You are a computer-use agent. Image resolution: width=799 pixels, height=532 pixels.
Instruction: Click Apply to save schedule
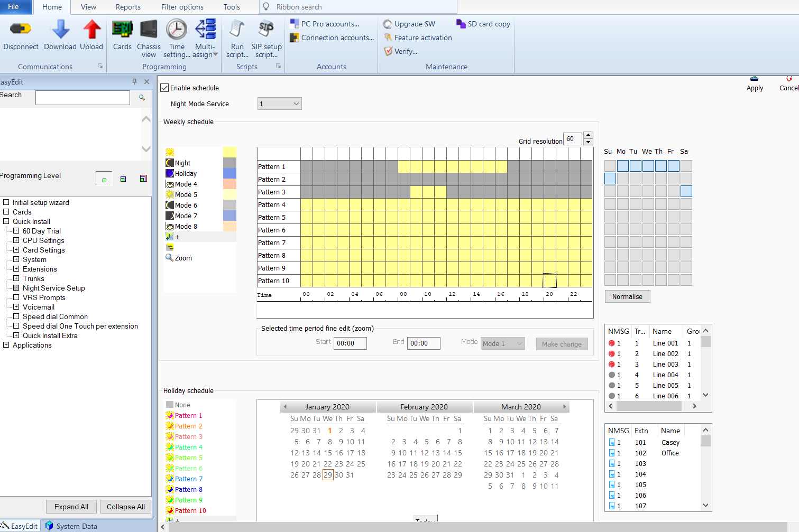point(755,83)
